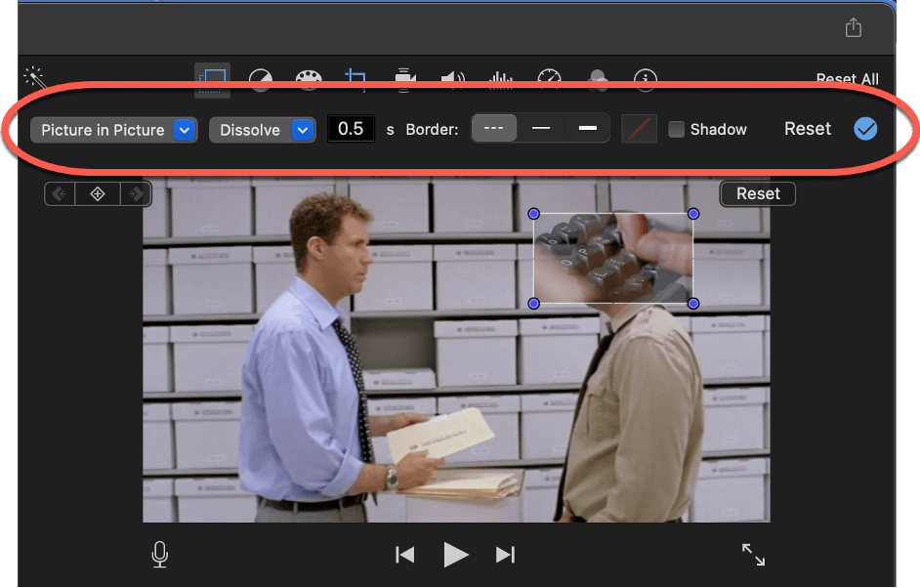Viewport: 920px width, 588px height.
Task: Select the keyboard picture-in-picture clip
Action: click(x=613, y=258)
